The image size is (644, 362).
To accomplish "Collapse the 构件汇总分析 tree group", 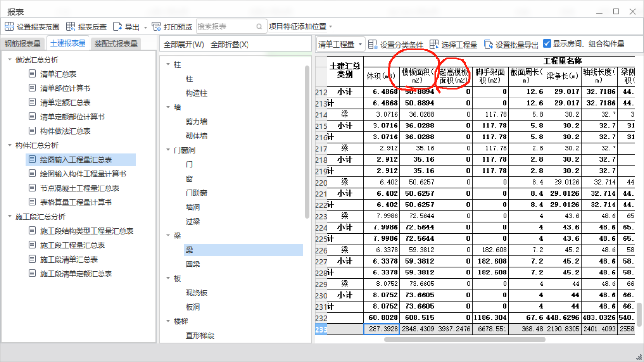I will pyautogui.click(x=10, y=145).
